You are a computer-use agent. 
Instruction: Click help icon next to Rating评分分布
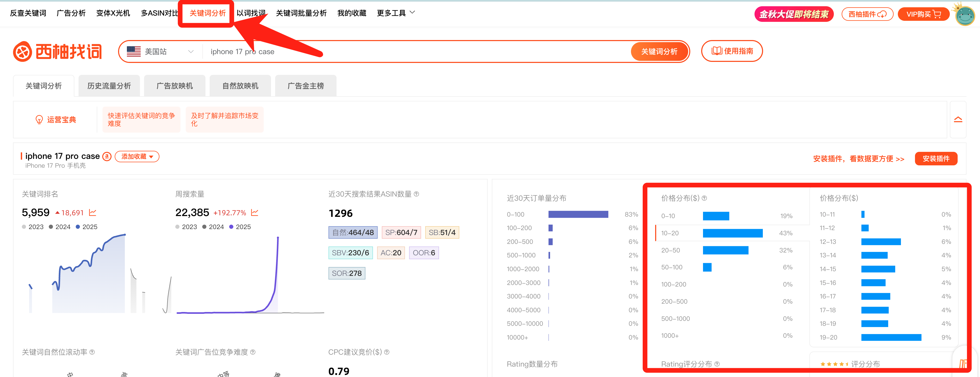[717, 364]
